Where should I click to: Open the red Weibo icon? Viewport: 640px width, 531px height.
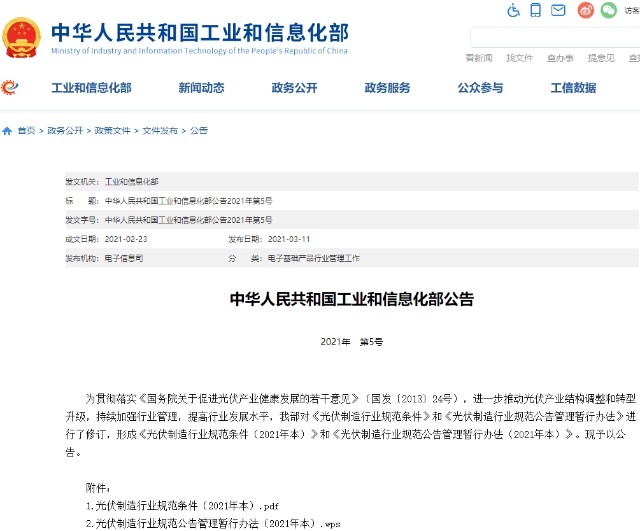586,10
